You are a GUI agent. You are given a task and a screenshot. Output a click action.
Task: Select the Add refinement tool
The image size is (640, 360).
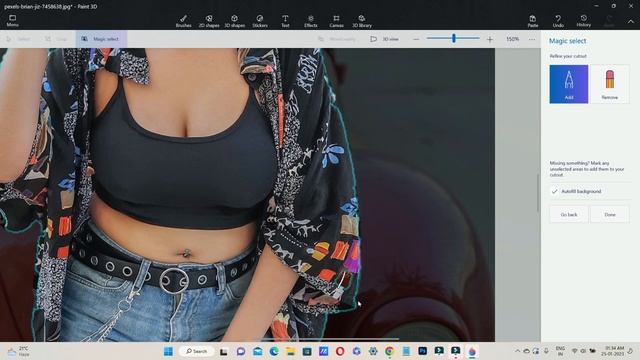click(x=569, y=84)
